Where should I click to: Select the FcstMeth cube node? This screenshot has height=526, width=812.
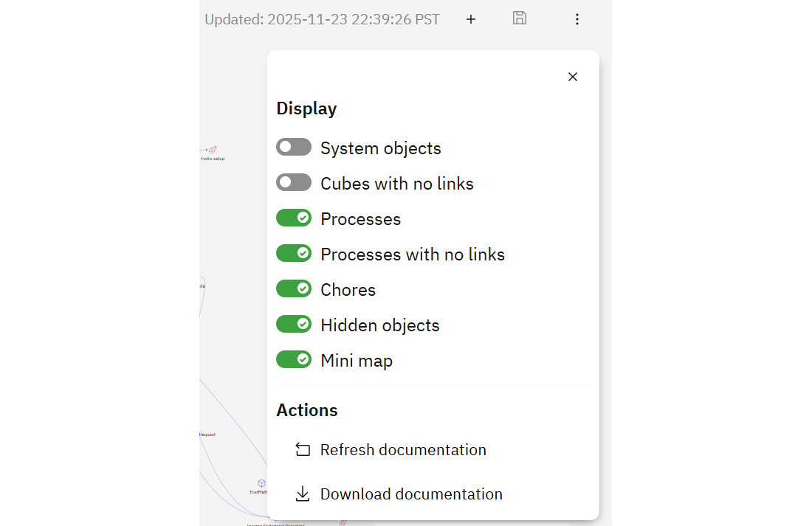[260, 485]
